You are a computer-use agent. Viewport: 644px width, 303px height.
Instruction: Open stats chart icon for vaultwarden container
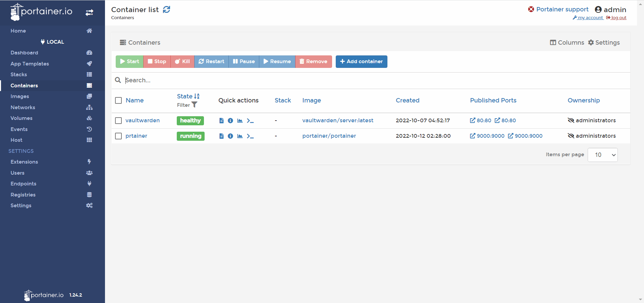tap(240, 121)
